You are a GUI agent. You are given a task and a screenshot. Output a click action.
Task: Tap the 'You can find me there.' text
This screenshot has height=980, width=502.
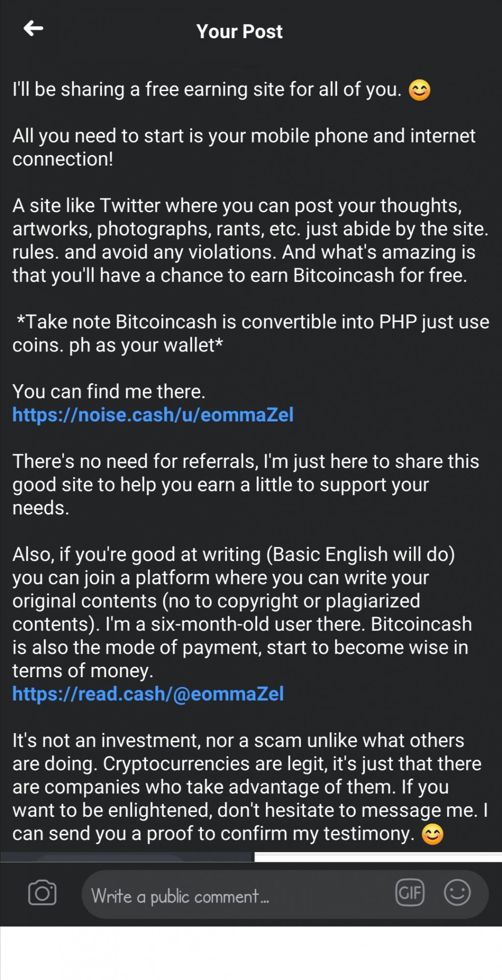(x=109, y=392)
